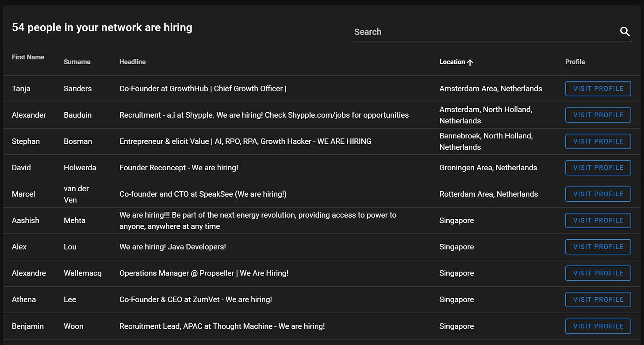Select the surname 'Holwerda'
Screen dimensions: 644x345
tap(80, 168)
